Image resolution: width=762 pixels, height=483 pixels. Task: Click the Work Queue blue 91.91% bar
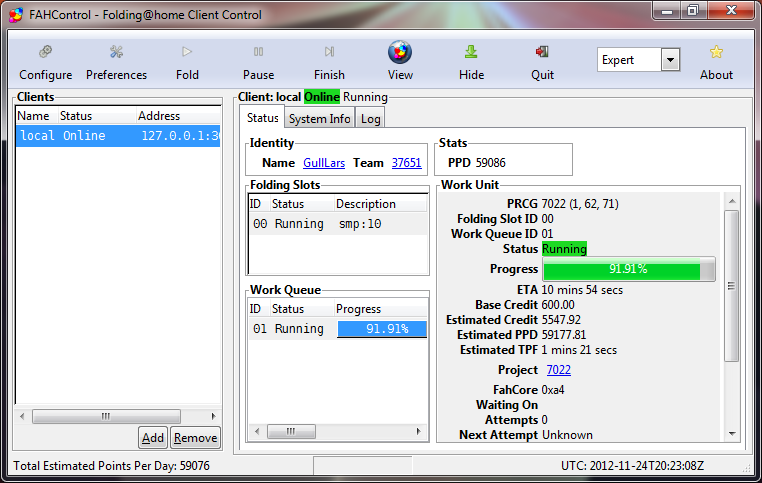coord(382,329)
